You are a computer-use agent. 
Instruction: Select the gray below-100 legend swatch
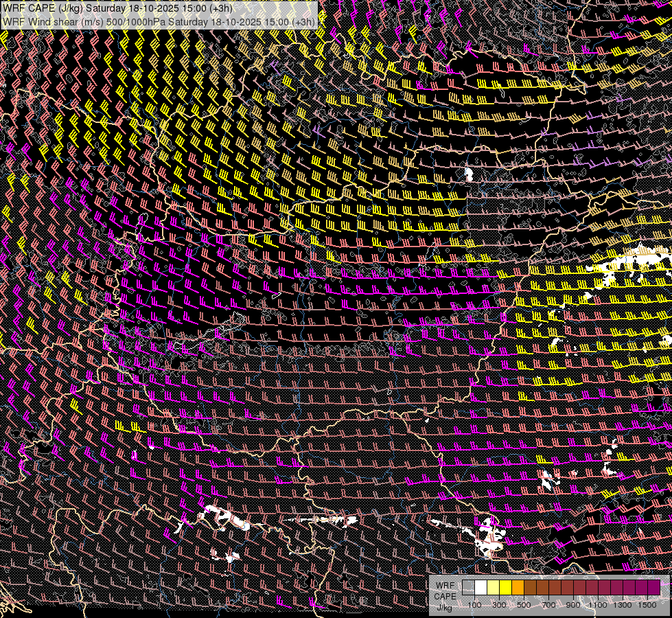(x=468, y=588)
